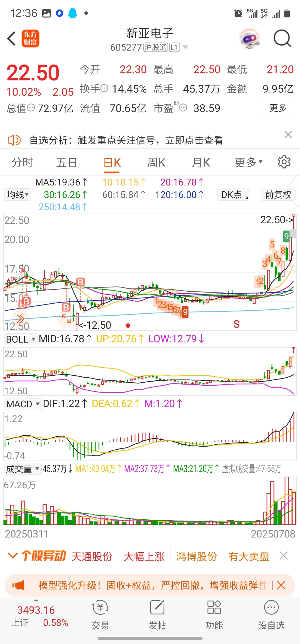Screen dimensions: 300x644
Task: Dismiss the 自选分析 notice bar
Action: pyautogui.click(x=288, y=135)
